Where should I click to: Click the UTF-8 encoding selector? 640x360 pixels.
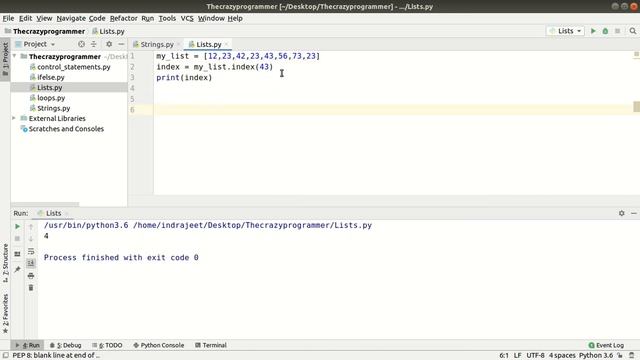tap(536, 356)
